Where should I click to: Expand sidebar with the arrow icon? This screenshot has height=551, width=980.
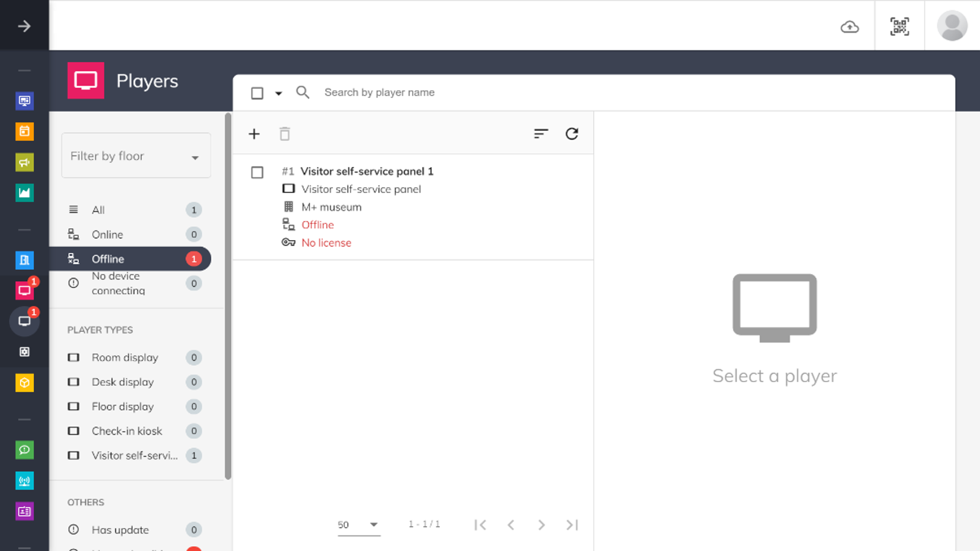click(x=24, y=26)
